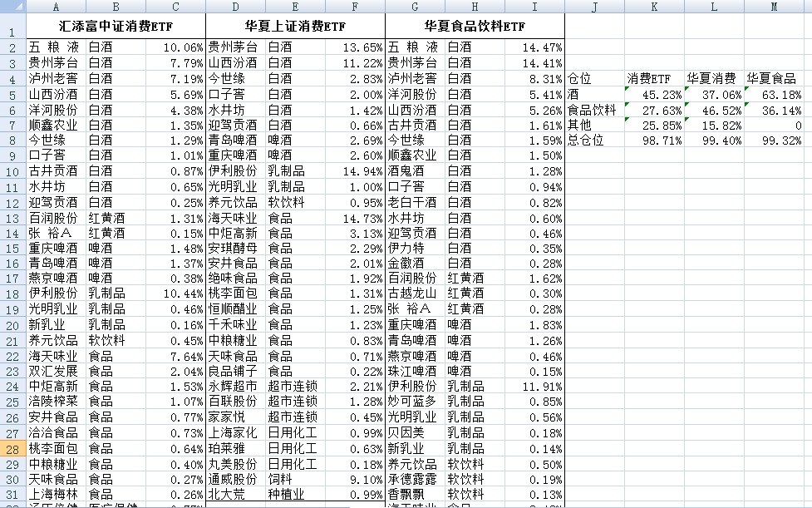The width and height of the screenshot is (812, 508).
Task: Click the merged header cell 汇添富中证消费ETF
Action: pos(116,27)
